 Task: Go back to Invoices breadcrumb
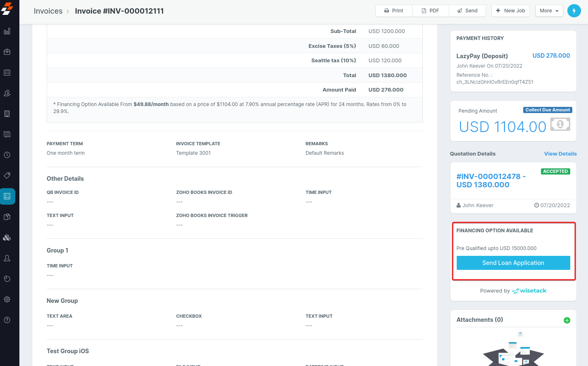(x=48, y=11)
